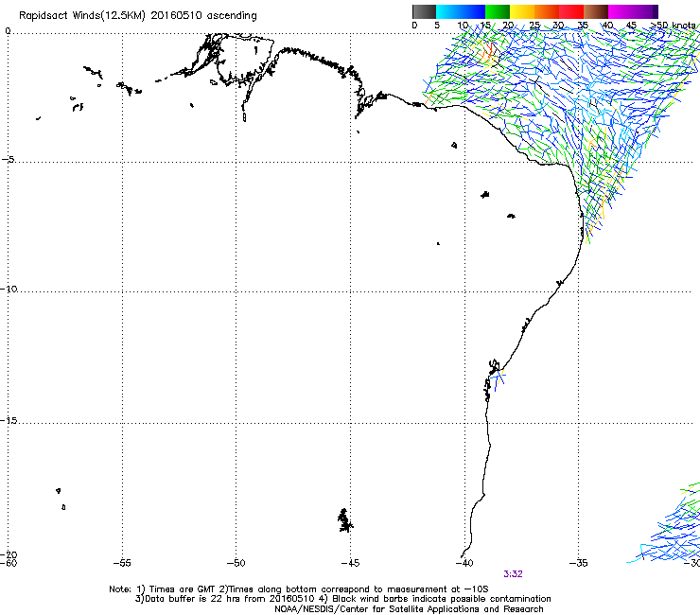Image resolution: width=700 pixels, height=615 pixels.
Task: Click the '10' label under the color legend
Action: pos(463,26)
